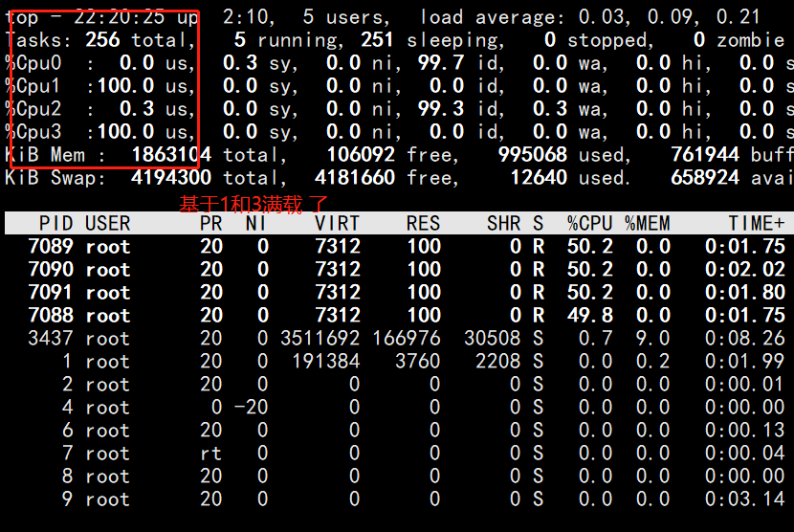Click the TIME+ column header
This screenshot has height=532, width=794.
pos(756,223)
